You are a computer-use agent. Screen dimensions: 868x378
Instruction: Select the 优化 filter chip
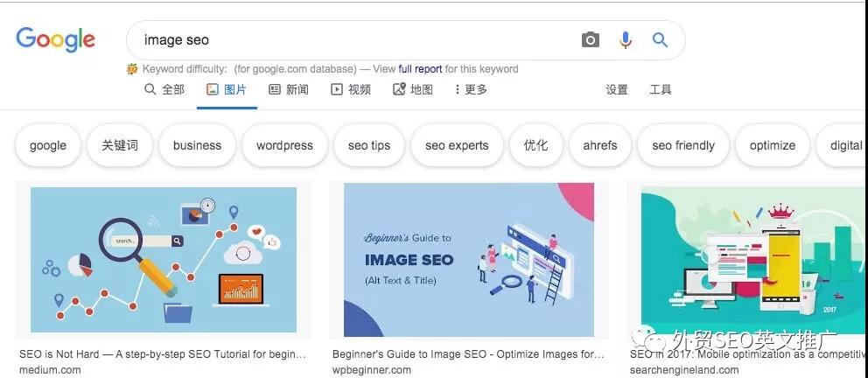coord(535,145)
